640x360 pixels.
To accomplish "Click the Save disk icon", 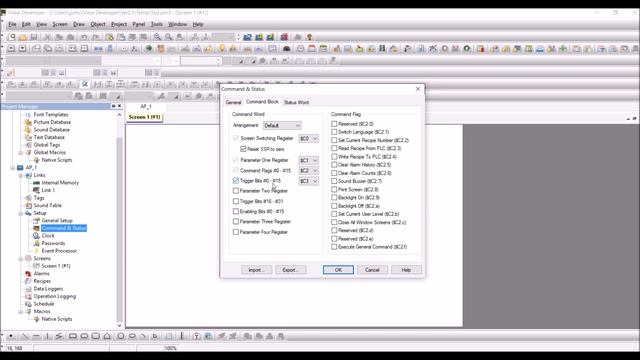I will pos(34,37).
